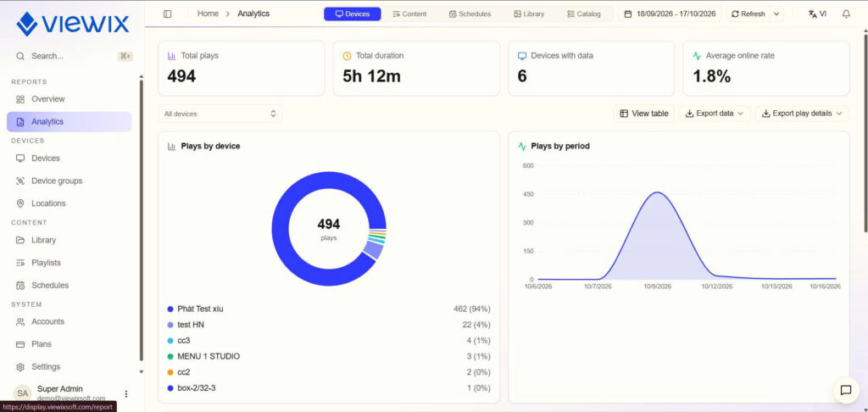Click the cc2 orange legend dot

pyautogui.click(x=170, y=372)
